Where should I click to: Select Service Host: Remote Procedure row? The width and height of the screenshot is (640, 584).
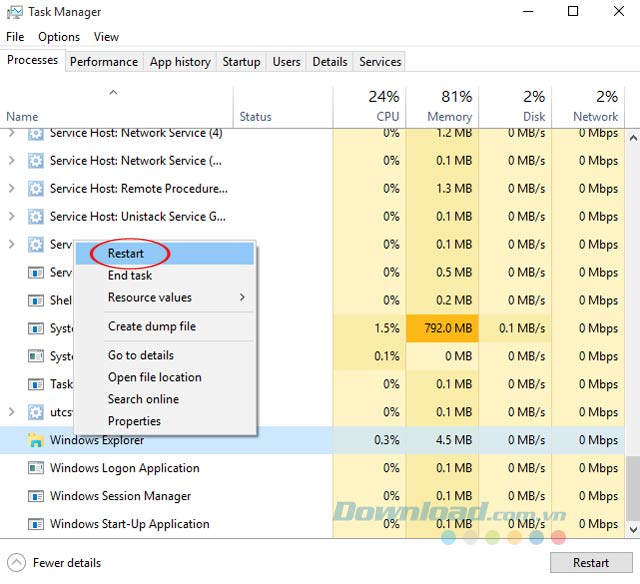pyautogui.click(x=312, y=189)
